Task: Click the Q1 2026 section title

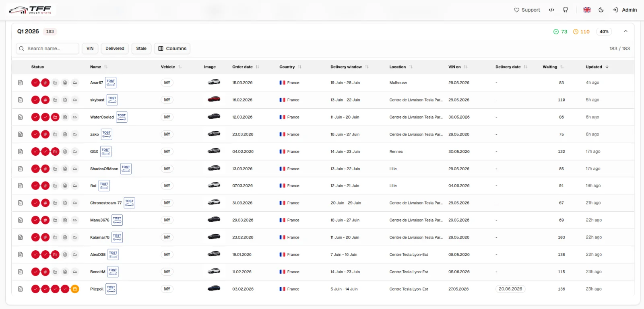Action: pyautogui.click(x=28, y=31)
